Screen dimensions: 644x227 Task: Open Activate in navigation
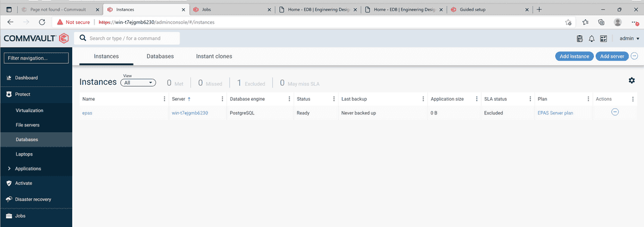click(x=23, y=183)
